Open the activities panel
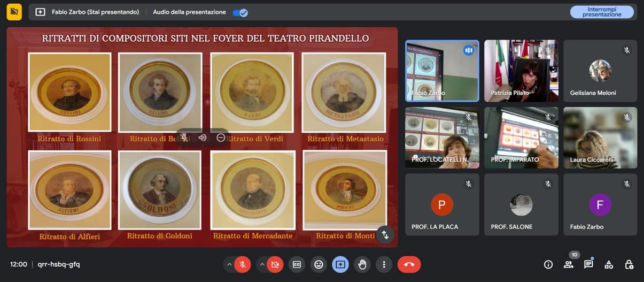This screenshot has width=644, height=282. point(609,264)
